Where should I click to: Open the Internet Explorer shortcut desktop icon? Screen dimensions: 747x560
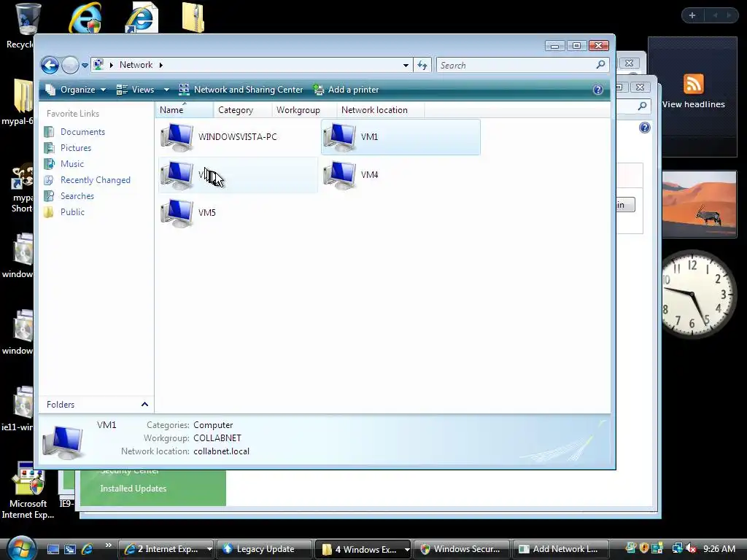tap(142, 17)
